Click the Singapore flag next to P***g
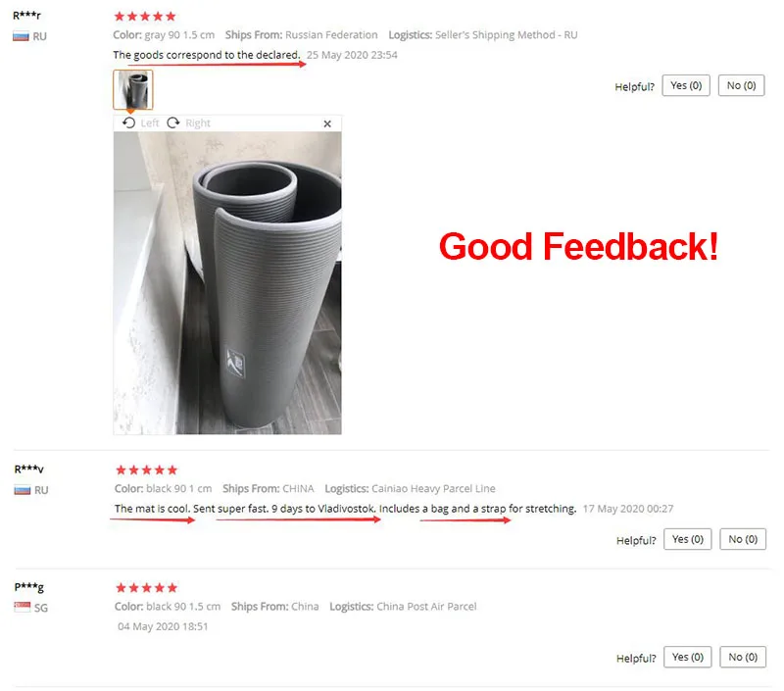784x691 pixels. pos(23,607)
